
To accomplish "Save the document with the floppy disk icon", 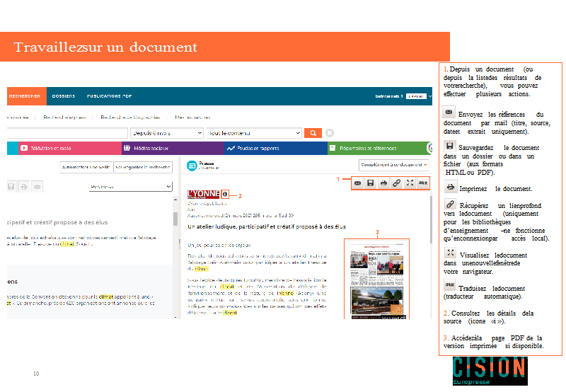I will pyautogui.click(x=370, y=183).
